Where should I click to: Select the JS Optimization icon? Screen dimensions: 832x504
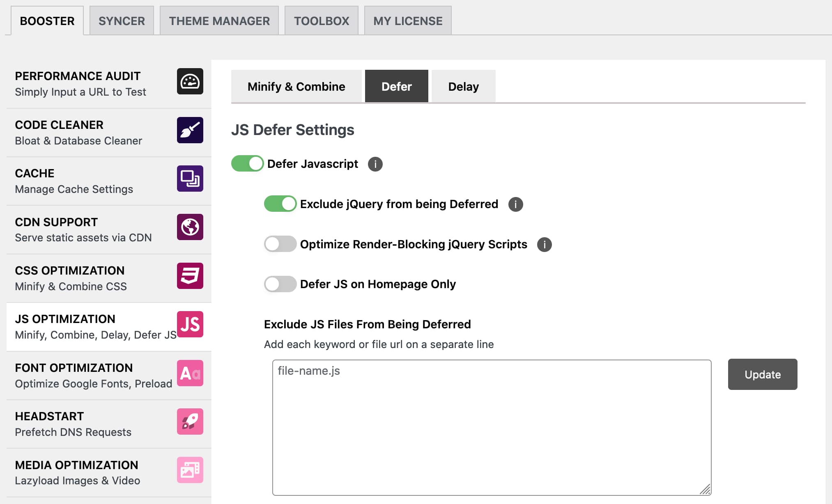(x=190, y=324)
